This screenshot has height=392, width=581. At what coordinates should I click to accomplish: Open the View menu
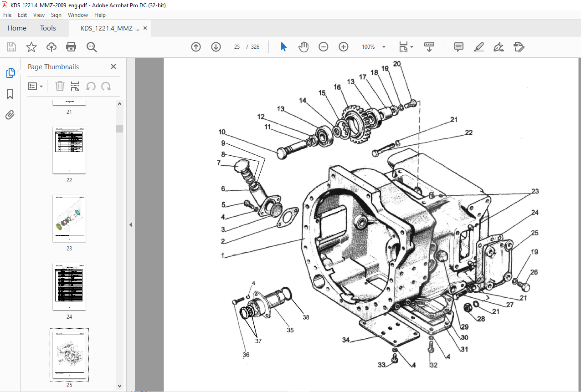(39, 15)
